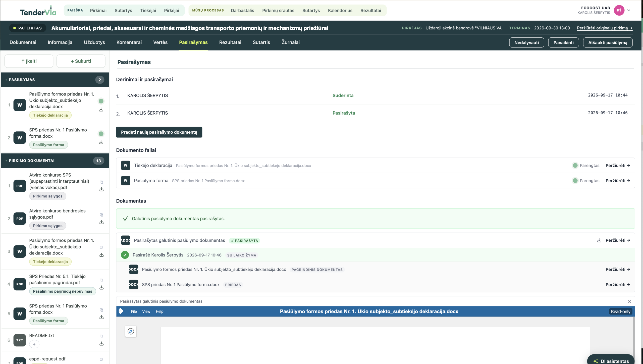Copy the README.txt document
Screen dimensions: 643x364
pos(101,336)
